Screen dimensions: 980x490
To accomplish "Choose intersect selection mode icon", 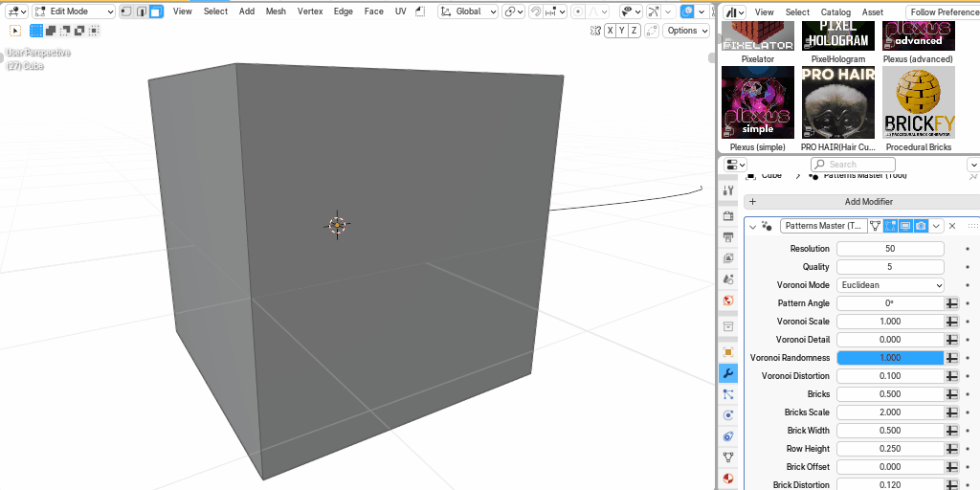I will point(94,30).
